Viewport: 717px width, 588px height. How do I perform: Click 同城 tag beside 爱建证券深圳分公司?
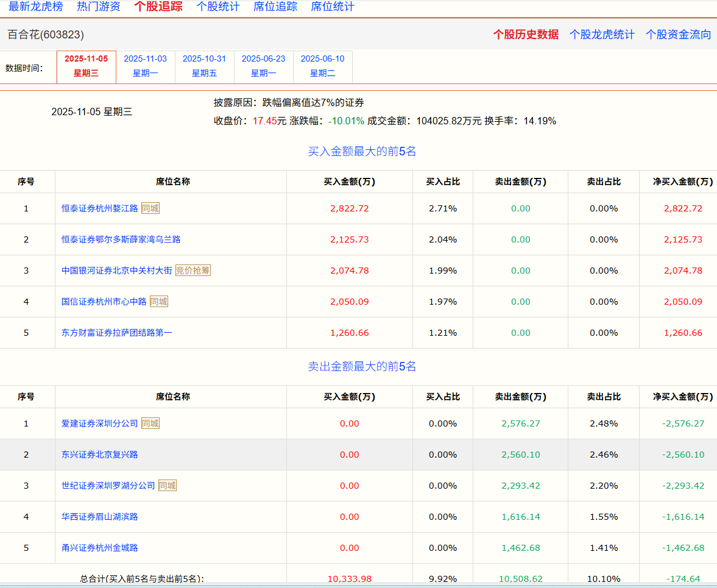pyautogui.click(x=150, y=423)
